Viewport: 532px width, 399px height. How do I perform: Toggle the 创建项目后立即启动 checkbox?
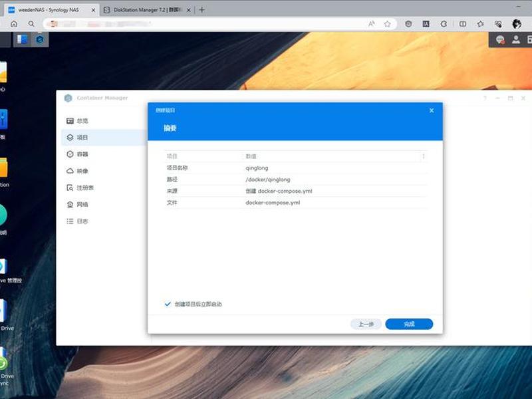(x=168, y=304)
